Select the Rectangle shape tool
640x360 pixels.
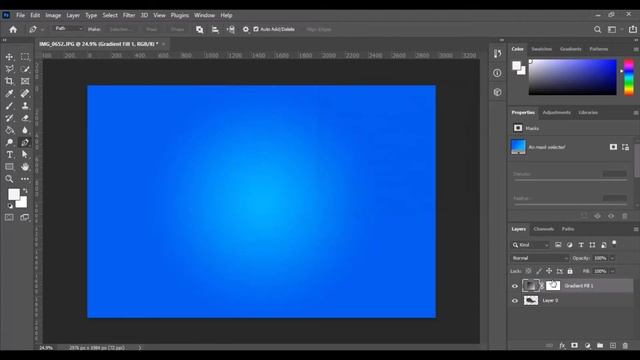point(9,167)
